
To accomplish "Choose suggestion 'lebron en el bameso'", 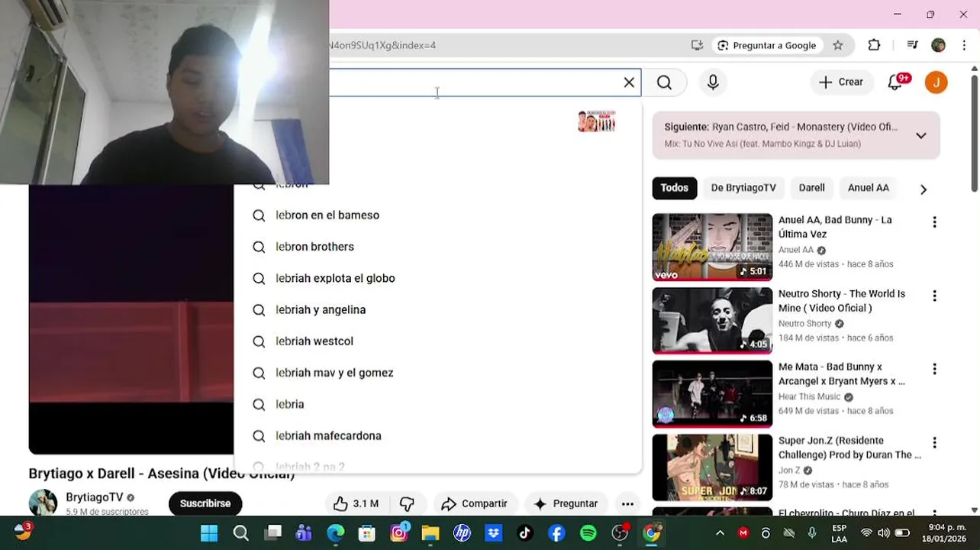I will coord(438,215).
